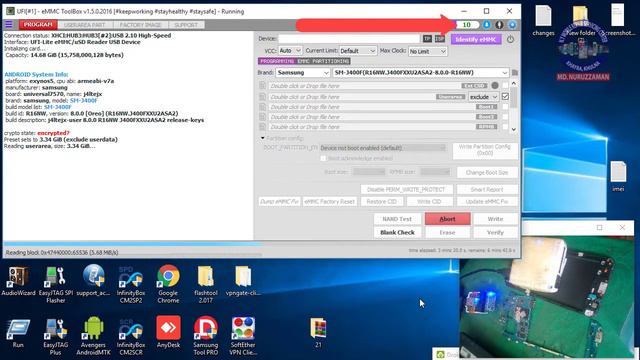Select the EMMC PARTITIONING sub-tab
Viewport: 640px width, 360px height.
point(323,61)
